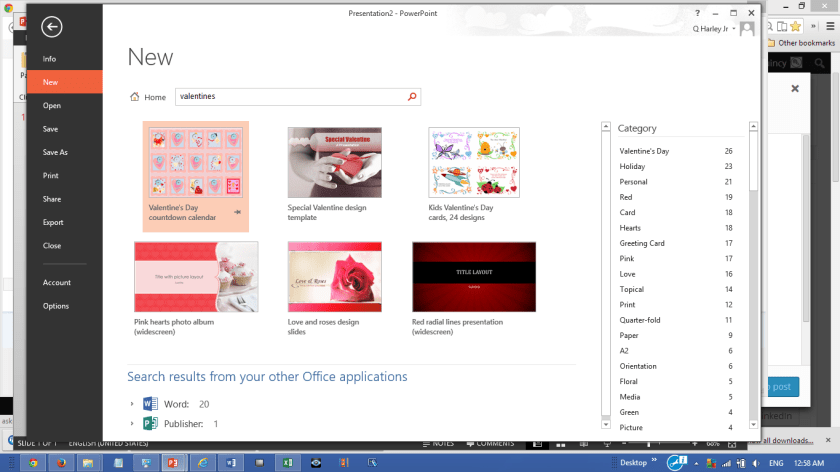Click the Chrome icon in the taskbar
Screen dimensions: 840x472
34,463
